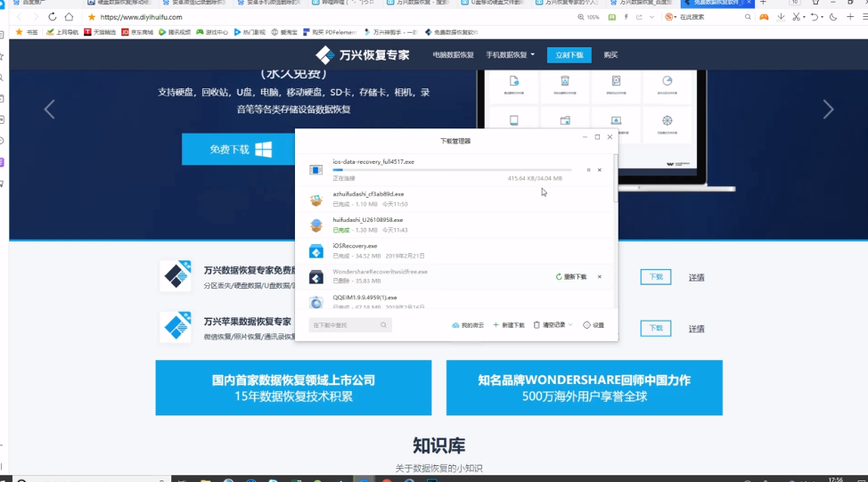Viewport: 868px width, 482px height.
Task: Open 我的微云 cloud in download manager
Action: tap(468, 325)
